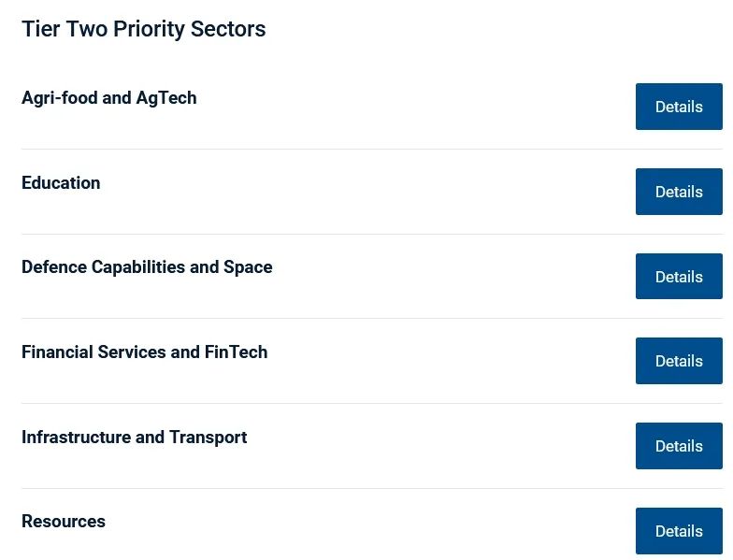Click the word FinTech in the heading
This screenshot has width=733, height=560.
236,352
